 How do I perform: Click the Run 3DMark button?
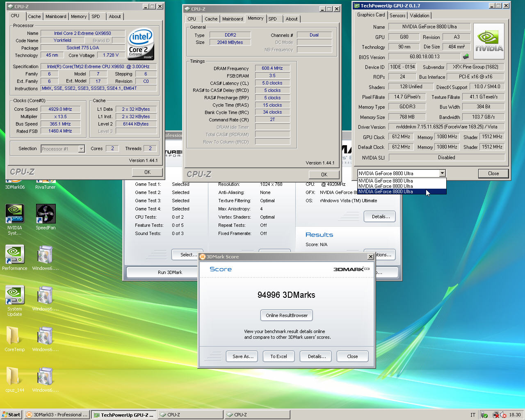coord(162,272)
